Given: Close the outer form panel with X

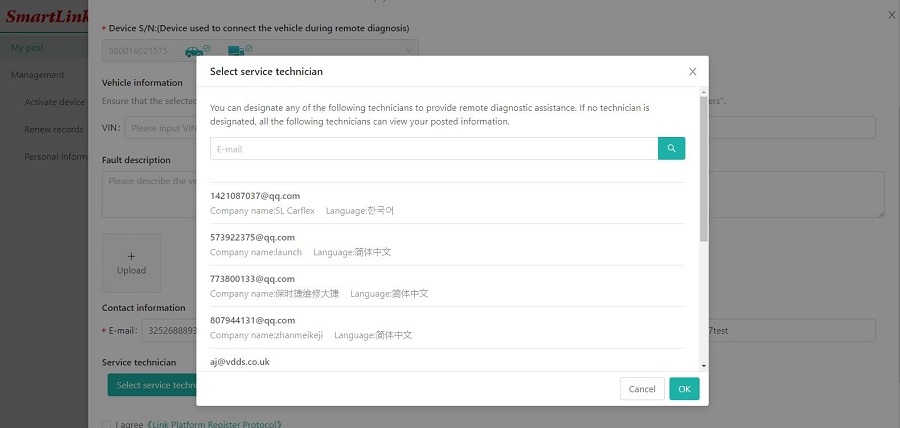Looking at the screenshot, I should pyautogui.click(x=891, y=14).
